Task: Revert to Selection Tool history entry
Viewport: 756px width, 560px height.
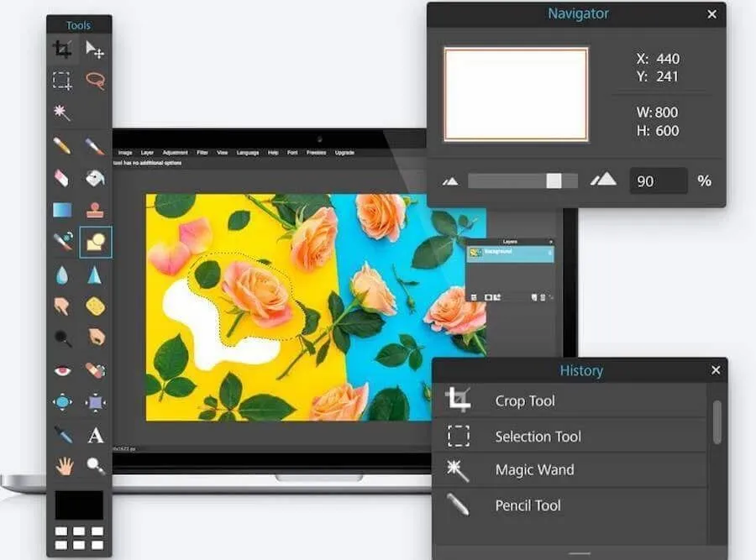Action: point(538,437)
